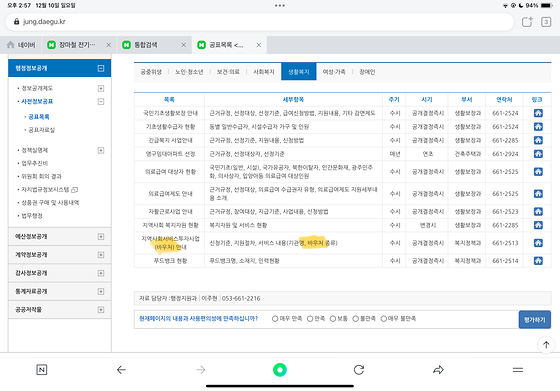Click the 변경시 timing cell
The image size is (560, 391).
click(x=428, y=225)
